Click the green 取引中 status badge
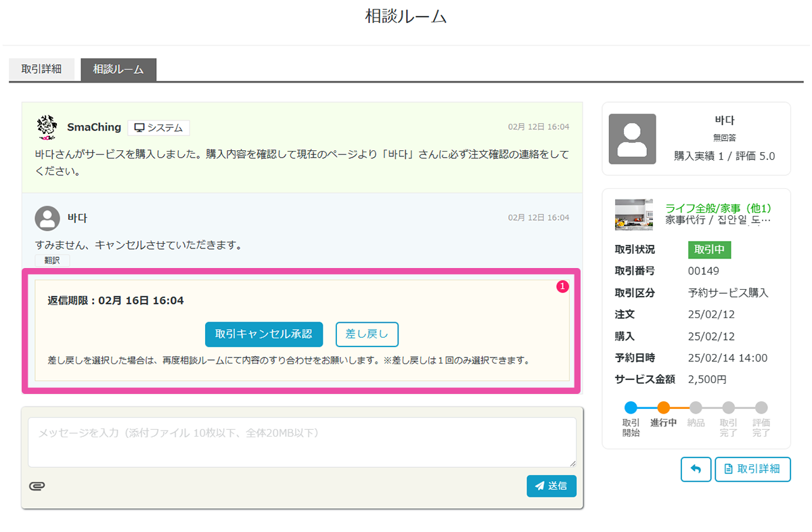The width and height of the screenshot is (812, 532). [x=709, y=250]
